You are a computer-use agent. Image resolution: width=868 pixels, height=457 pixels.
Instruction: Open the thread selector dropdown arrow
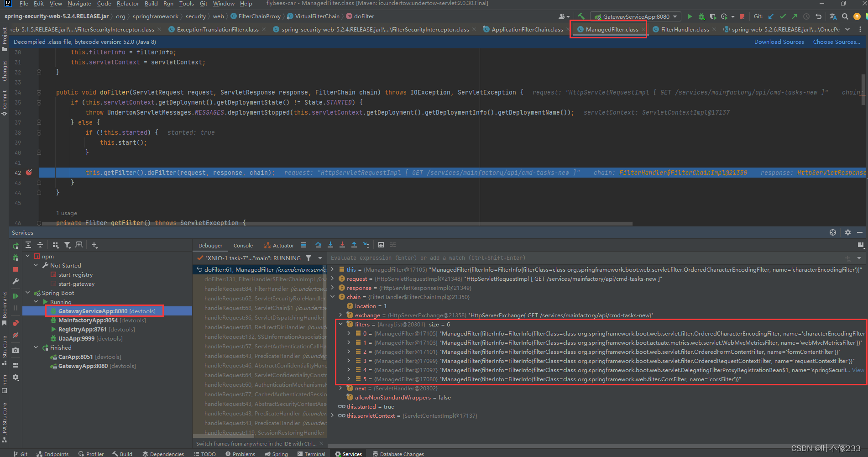pos(320,258)
